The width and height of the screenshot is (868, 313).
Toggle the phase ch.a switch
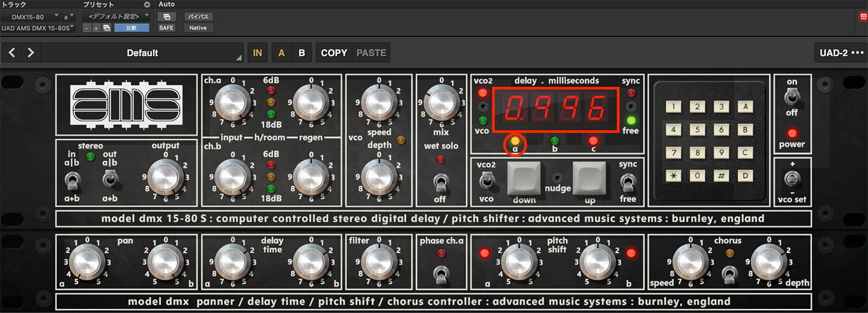(441, 273)
